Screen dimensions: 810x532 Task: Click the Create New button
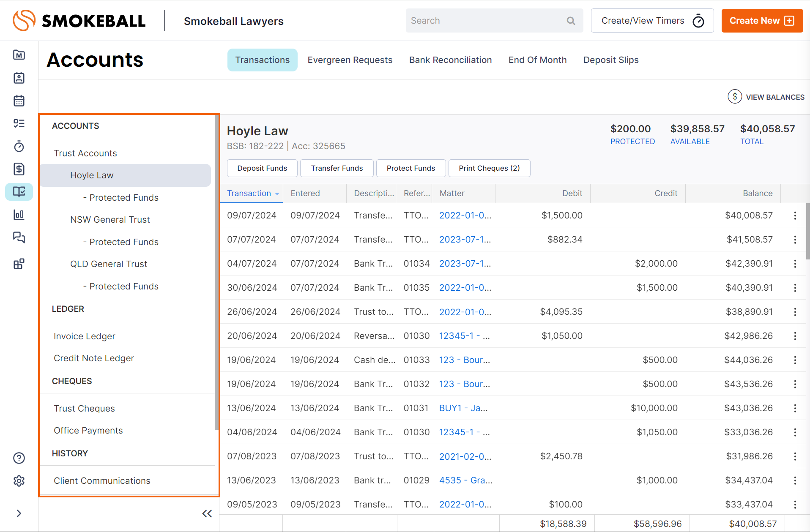click(x=762, y=21)
